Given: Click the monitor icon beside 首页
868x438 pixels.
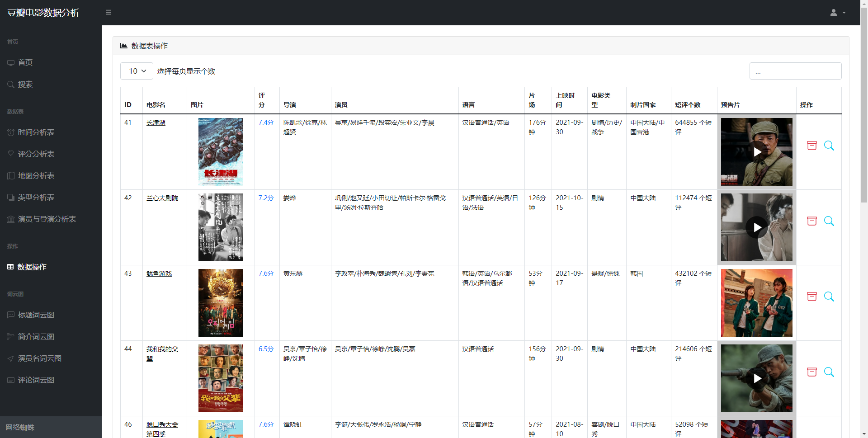Looking at the screenshot, I should 11,63.
